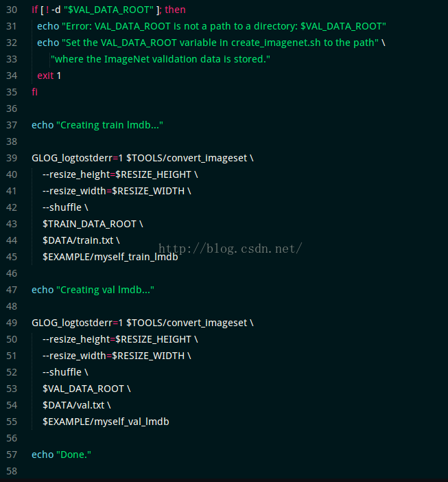Click line number 49 in the gutter
Screen dimensions: 448x482
click(12, 323)
